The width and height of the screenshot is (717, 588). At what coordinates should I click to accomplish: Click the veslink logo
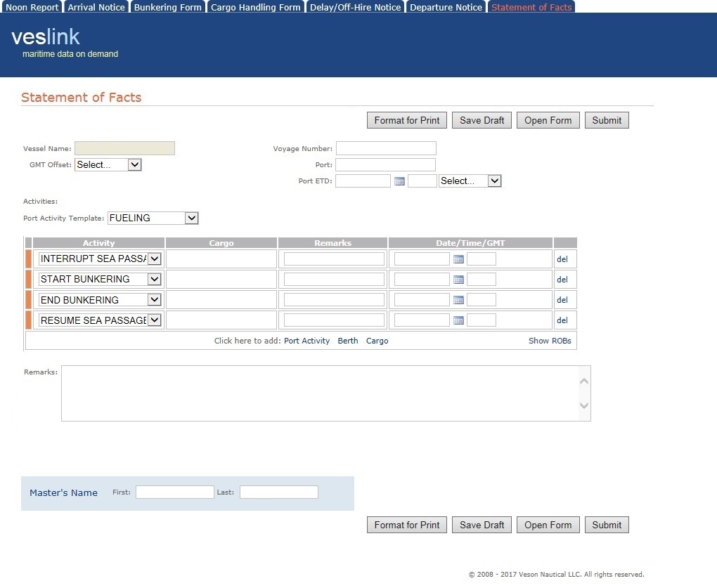[x=45, y=36]
